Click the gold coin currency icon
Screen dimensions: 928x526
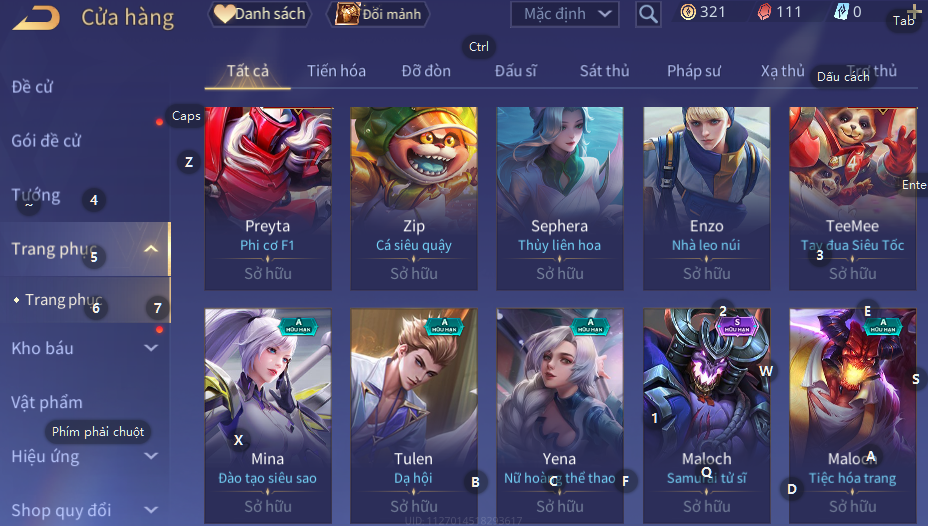point(688,12)
